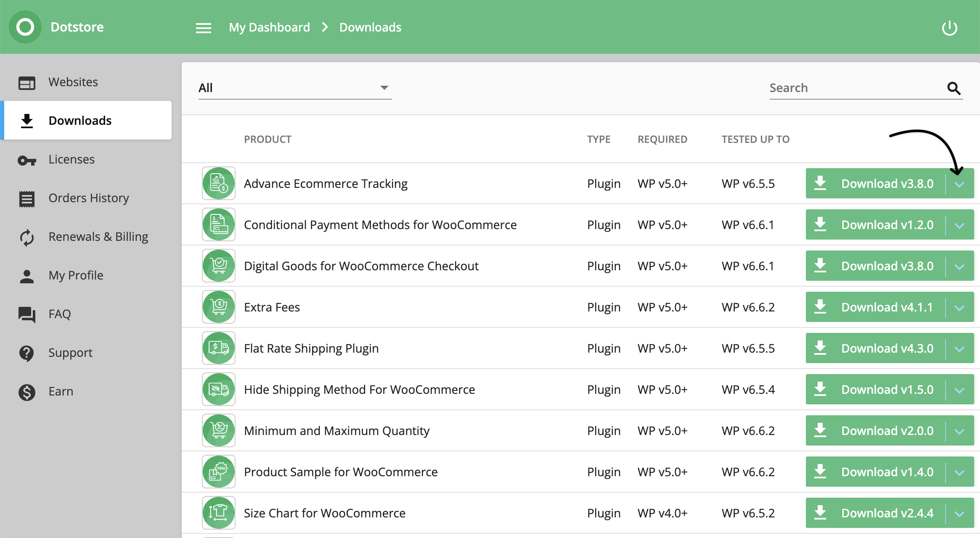
Task: Download v1.5.0 of Hide Shipping Method
Action: tap(875, 389)
